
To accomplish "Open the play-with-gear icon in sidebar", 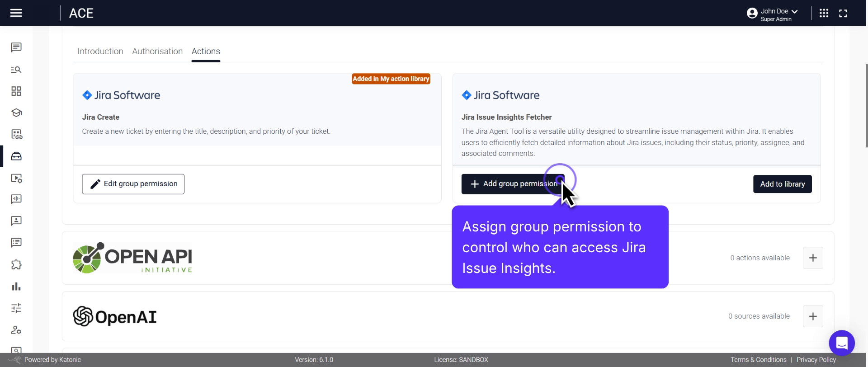I will tap(16, 178).
